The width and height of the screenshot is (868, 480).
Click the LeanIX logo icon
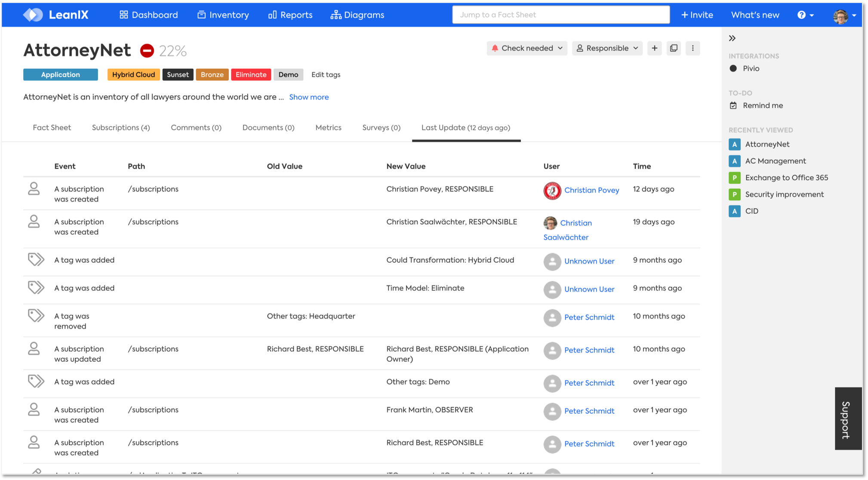point(33,15)
